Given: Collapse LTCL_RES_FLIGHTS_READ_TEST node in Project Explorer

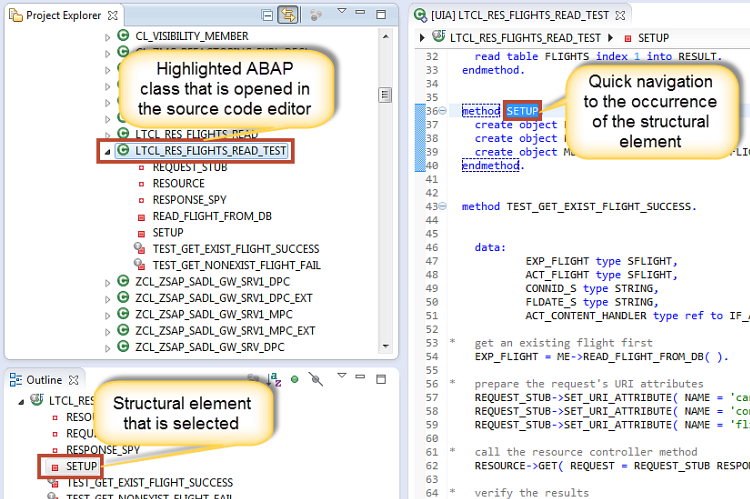Looking at the screenshot, I should (108, 152).
